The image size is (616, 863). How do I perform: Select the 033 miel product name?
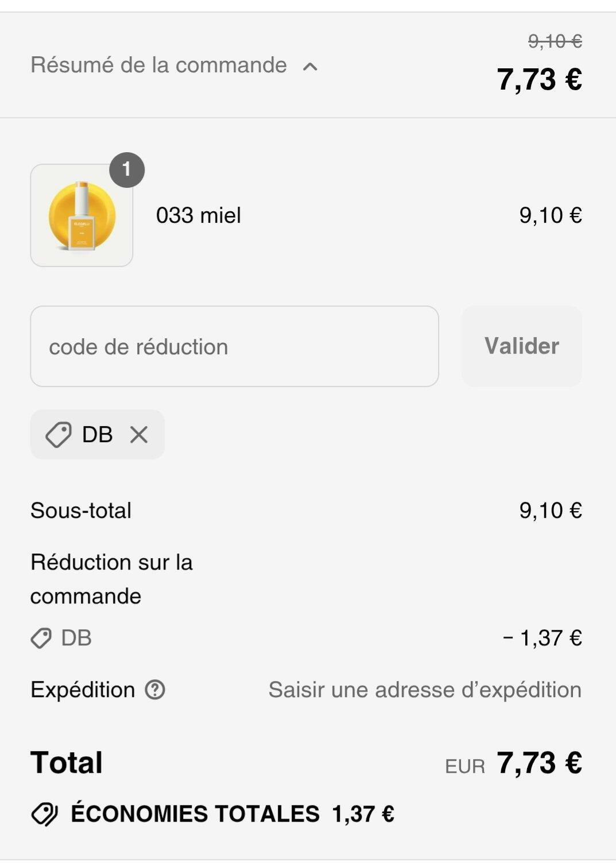(199, 215)
